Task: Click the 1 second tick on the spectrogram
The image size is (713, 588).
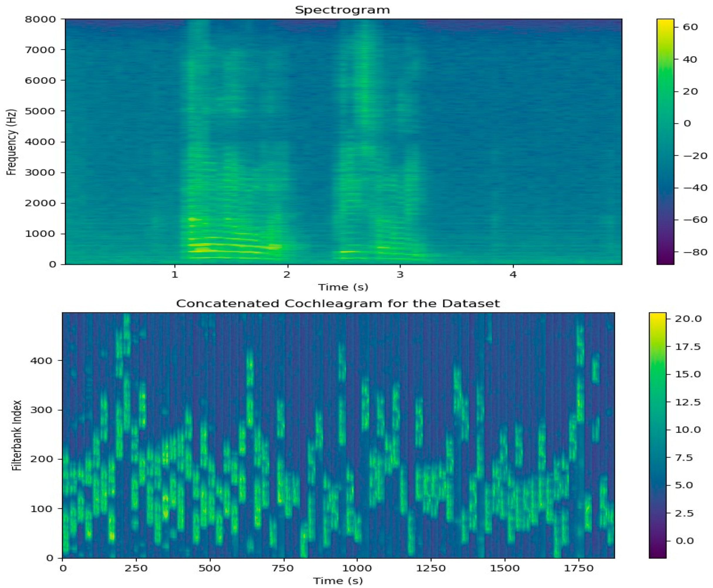Action: click(x=175, y=274)
